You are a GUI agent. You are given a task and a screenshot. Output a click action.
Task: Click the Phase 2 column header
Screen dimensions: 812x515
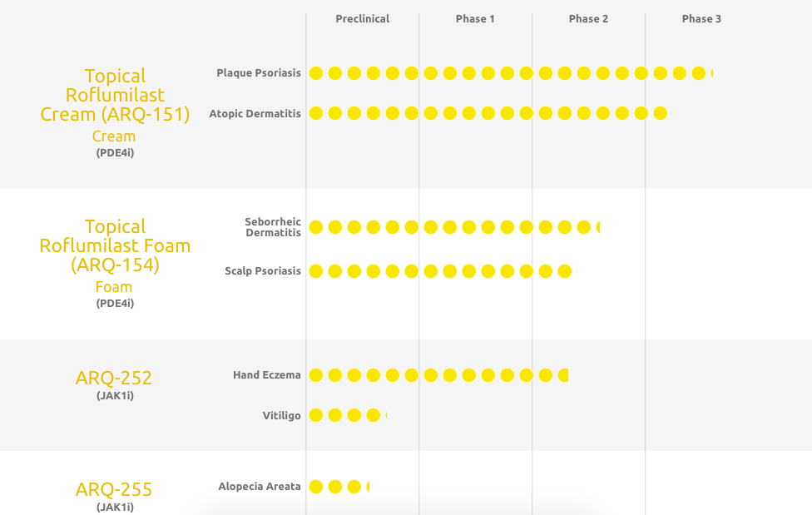point(588,18)
